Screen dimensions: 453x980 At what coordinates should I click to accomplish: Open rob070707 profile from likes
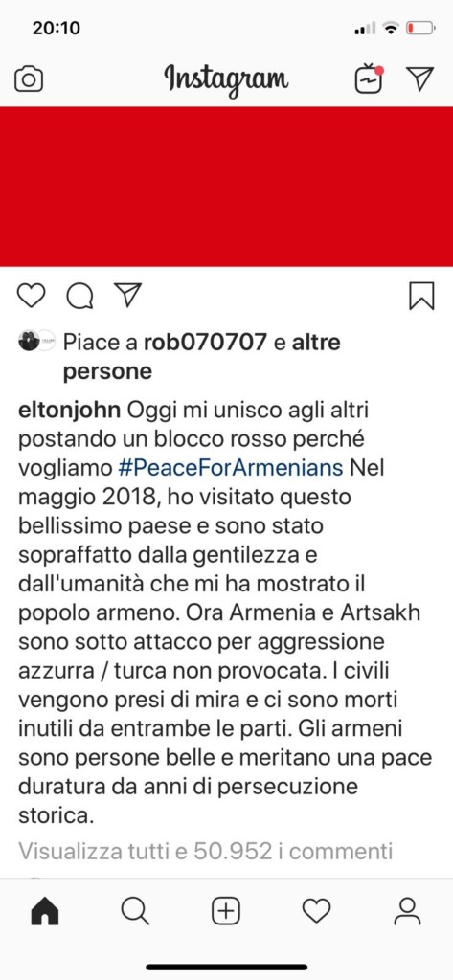[205, 343]
